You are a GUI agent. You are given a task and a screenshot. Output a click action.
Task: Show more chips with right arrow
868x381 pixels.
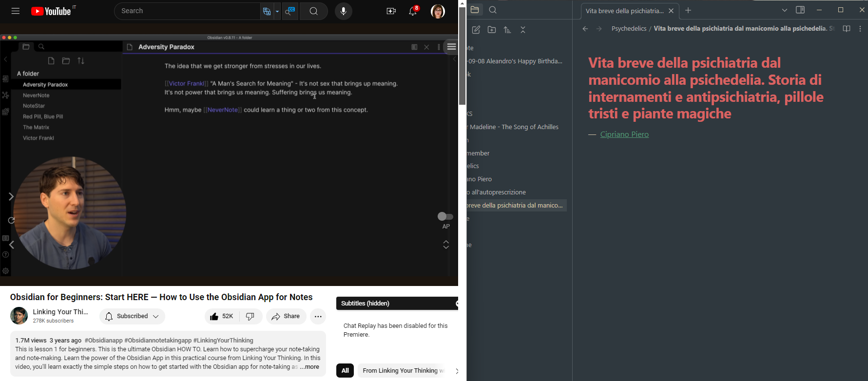[x=457, y=371]
